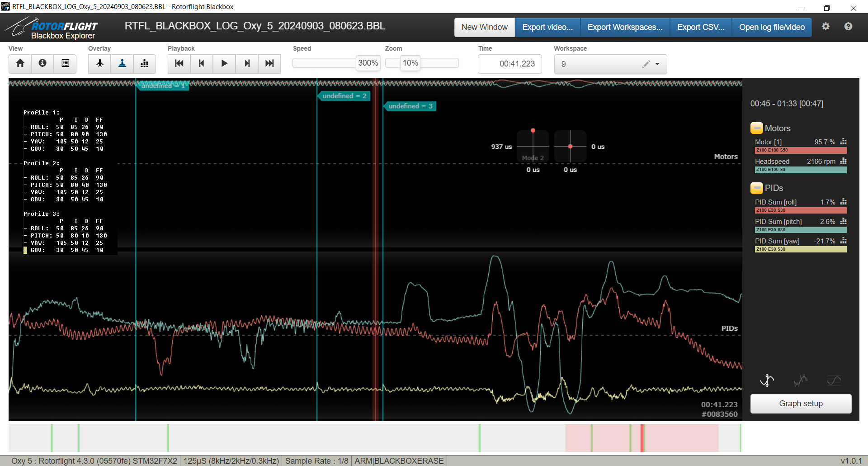Open the Workspace dropdown arrow
This screenshot has height=466, width=868.
pos(657,64)
